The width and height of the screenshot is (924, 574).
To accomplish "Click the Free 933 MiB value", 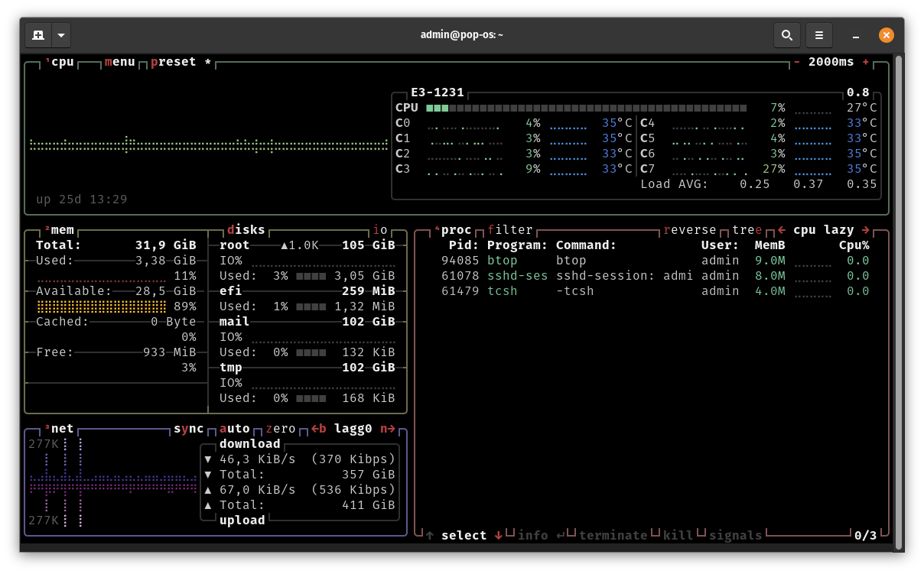I will [x=170, y=352].
